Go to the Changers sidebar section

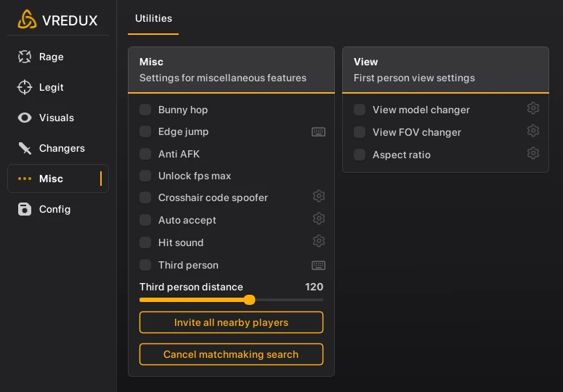62,148
